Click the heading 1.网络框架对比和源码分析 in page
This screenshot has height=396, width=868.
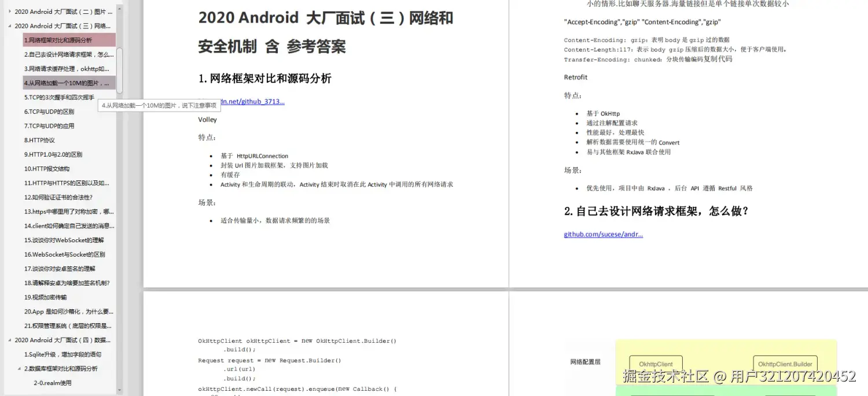tap(265, 79)
